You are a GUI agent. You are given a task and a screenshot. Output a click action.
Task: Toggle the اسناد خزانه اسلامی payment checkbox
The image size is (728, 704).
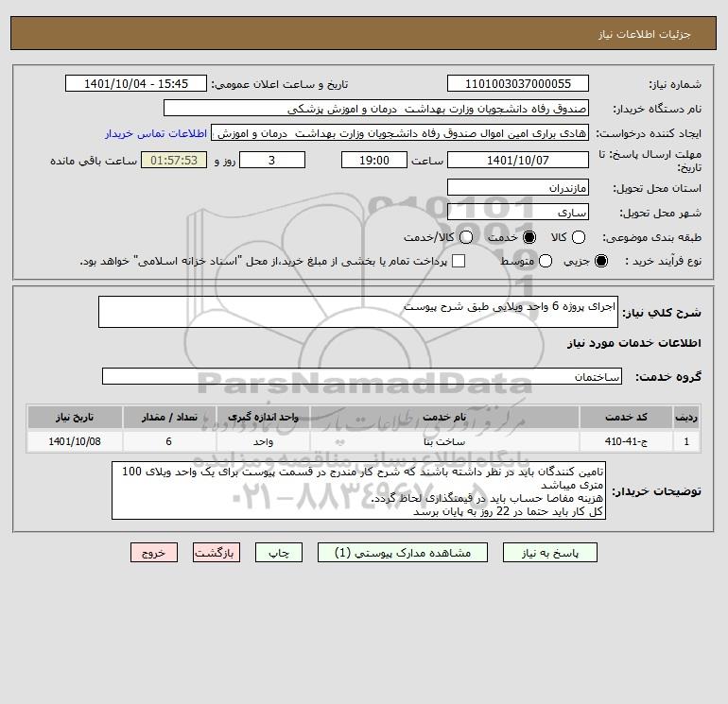click(459, 261)
